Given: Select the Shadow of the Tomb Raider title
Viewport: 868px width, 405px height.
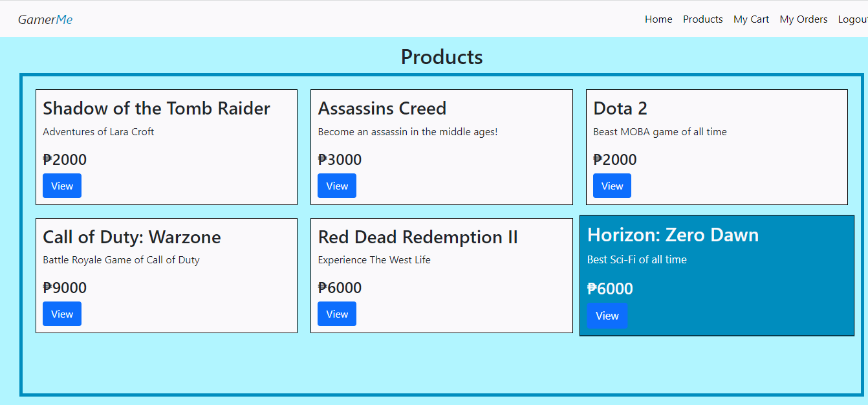Looking at the screenshot, I should click(157, 109).
